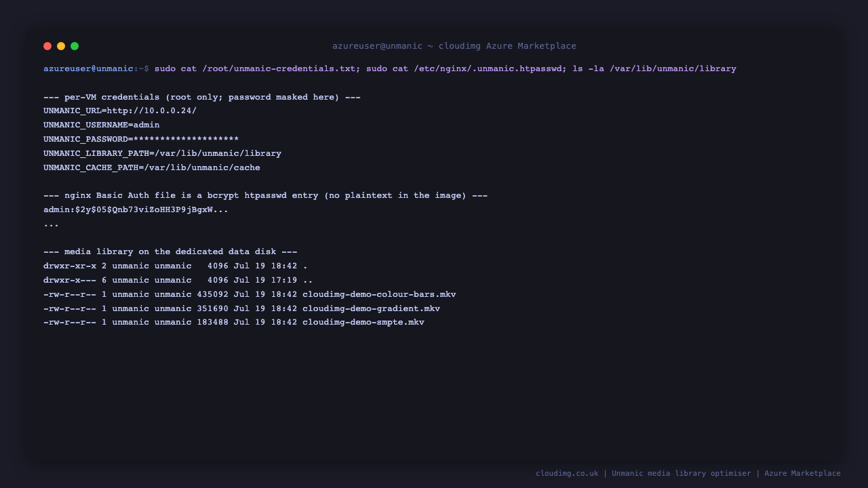Click the cloudimg-demo-colour-bars.mkv filename

pyautogui.click(x=379, y=295)
